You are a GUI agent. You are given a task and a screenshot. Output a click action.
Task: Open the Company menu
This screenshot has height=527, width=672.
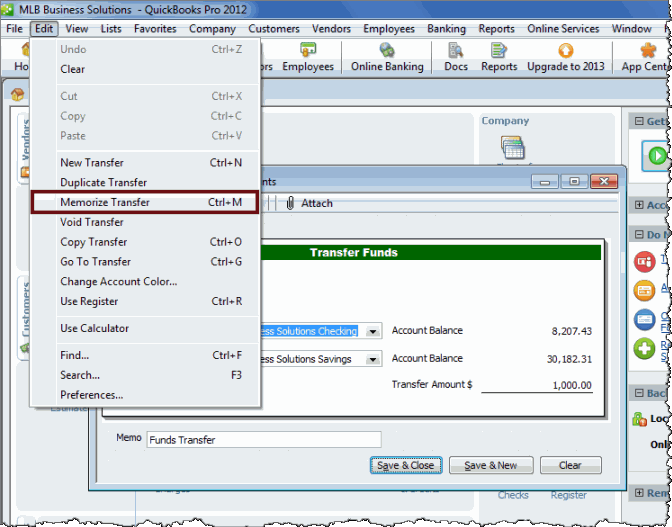212,29
